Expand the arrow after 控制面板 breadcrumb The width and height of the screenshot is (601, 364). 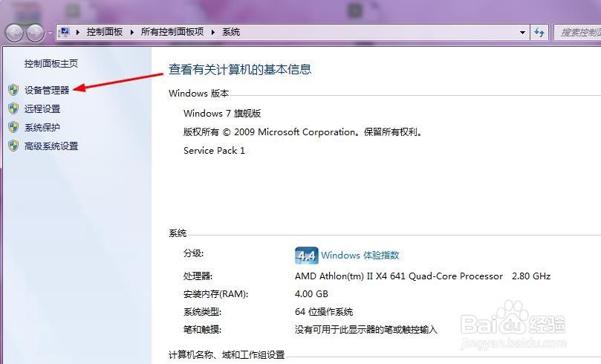click(x=131, y=32)
